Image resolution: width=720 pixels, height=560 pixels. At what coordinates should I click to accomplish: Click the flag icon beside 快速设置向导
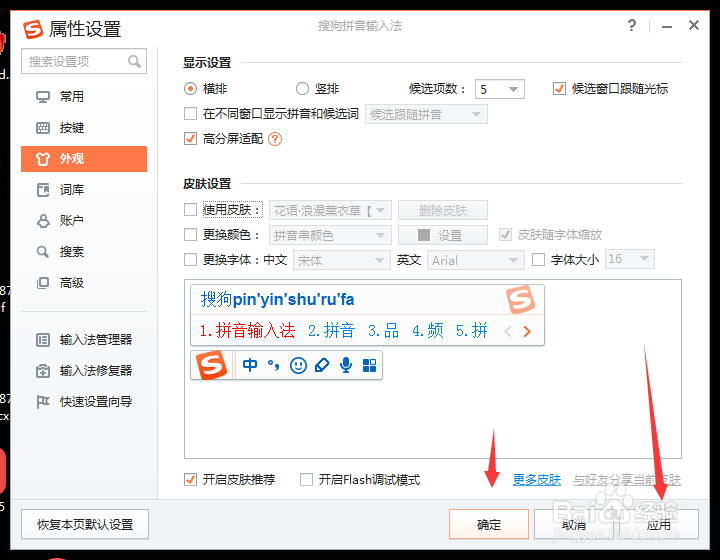point(43,402)
